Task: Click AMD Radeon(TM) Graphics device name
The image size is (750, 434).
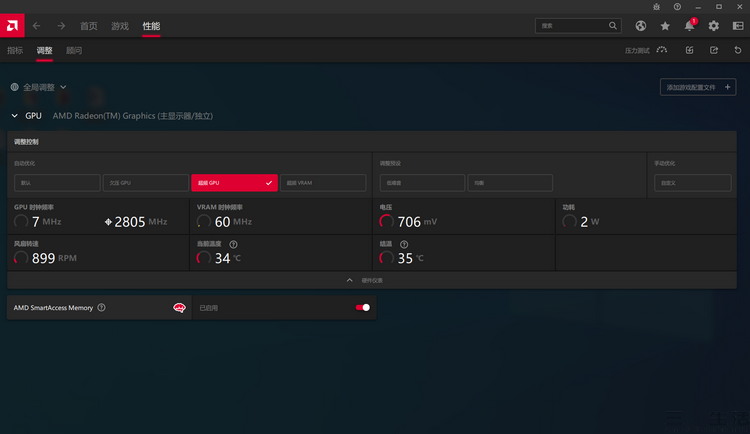Action: point(132,116)
